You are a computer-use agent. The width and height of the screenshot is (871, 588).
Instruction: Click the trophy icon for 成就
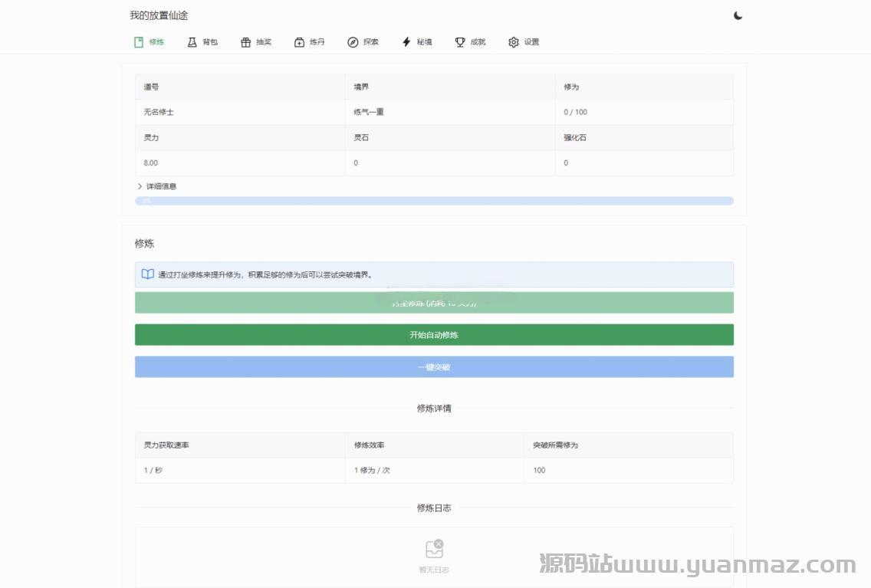click(x=460, y=42)
